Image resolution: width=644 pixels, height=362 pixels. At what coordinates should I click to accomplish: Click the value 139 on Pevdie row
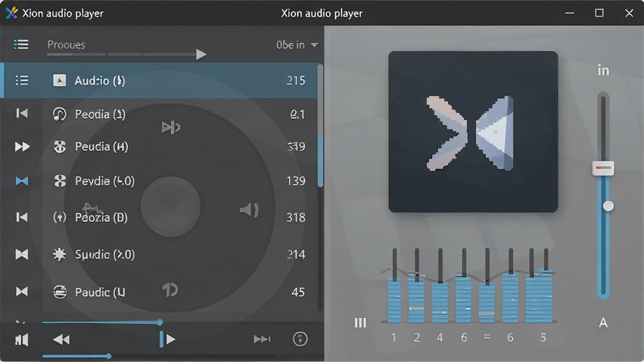point(296,181)
